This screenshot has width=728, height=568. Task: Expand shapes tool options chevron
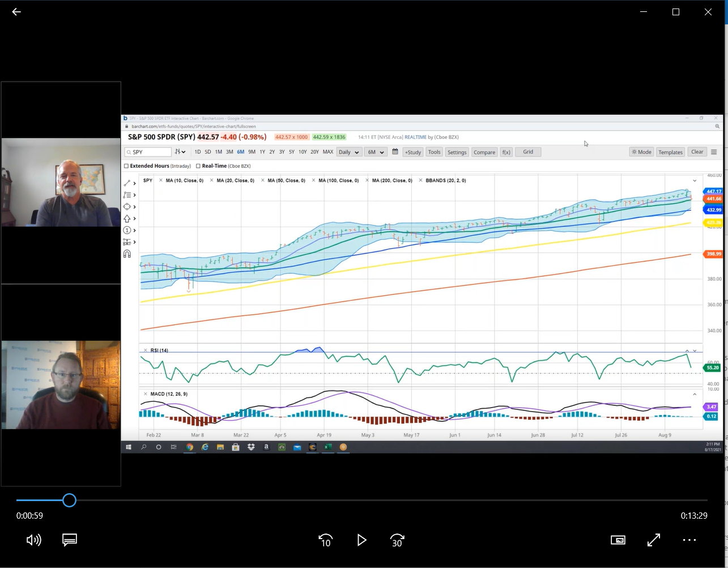pos(135,207)
